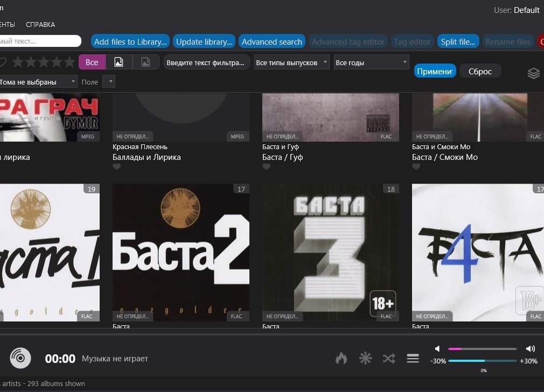This screenshot has height=392, width=544.
Task: Click the 'Update library...' button
Action: pyautogui.click(x=204, y=41)
